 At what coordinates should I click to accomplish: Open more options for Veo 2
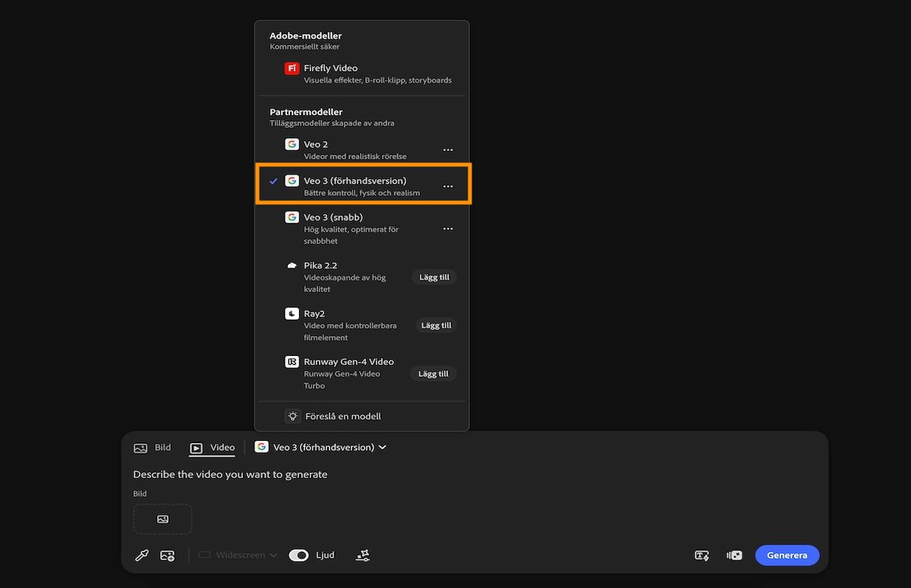[448, 150]
